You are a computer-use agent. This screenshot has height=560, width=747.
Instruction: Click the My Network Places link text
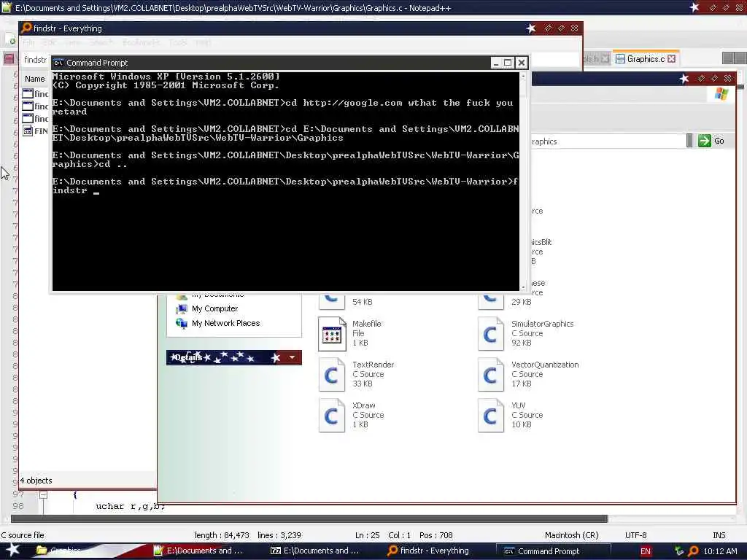226,323
